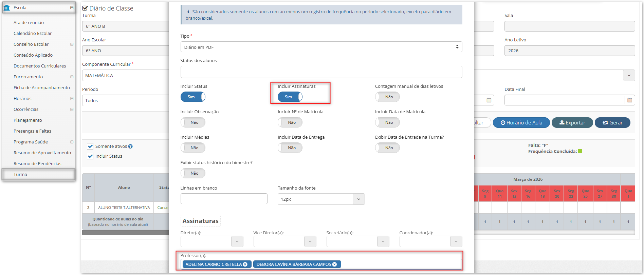The width and height of the screenshot is (644, 275).
Task: Toggle Incluir Assinaturas switch
Action: 290,97
